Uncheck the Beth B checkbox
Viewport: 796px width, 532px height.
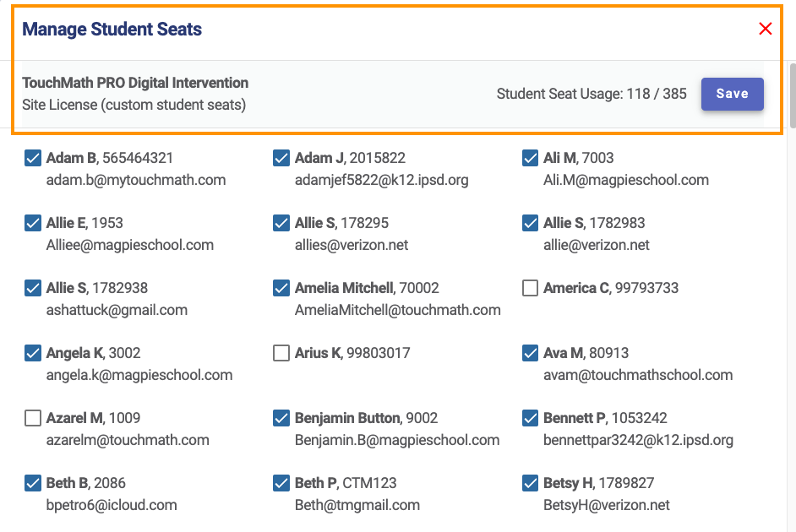(x=33, y=483)
